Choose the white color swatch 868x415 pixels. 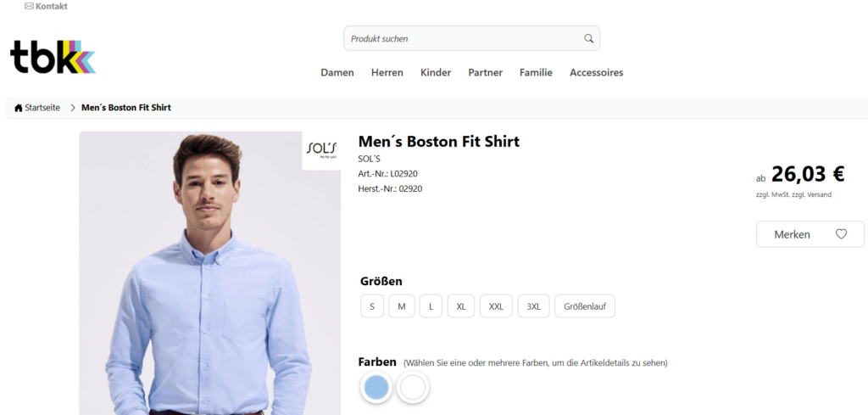click(x=413, y=388)
